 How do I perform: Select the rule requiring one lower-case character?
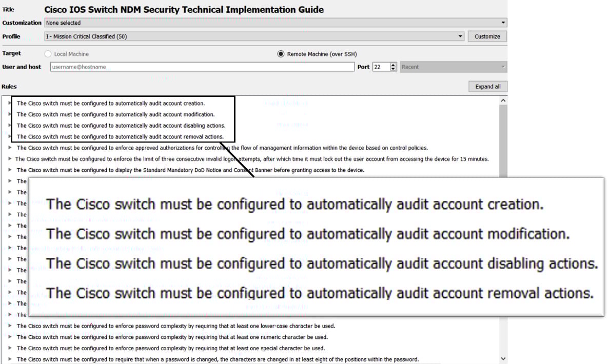pyautogui.click(x=176, y=326)
